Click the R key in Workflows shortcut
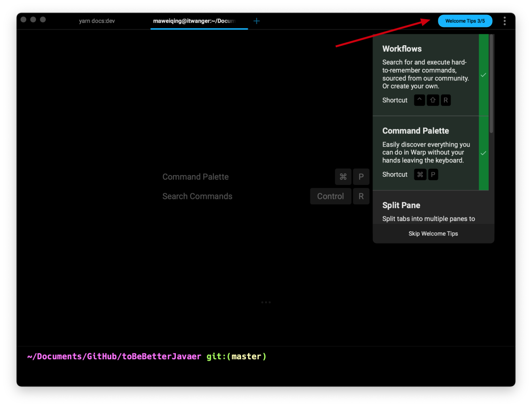 [x=445, y=100]
